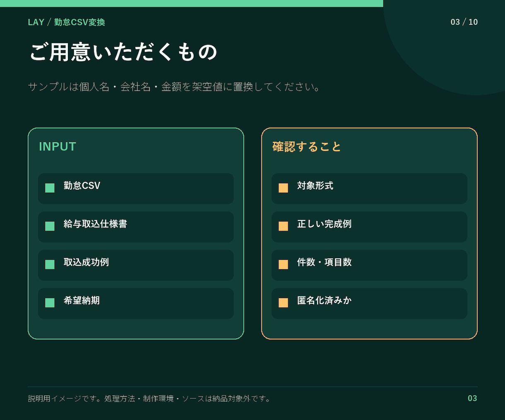Select the 取込成功例 item text
Screen dimensions: 505x420
click(86, 262)
